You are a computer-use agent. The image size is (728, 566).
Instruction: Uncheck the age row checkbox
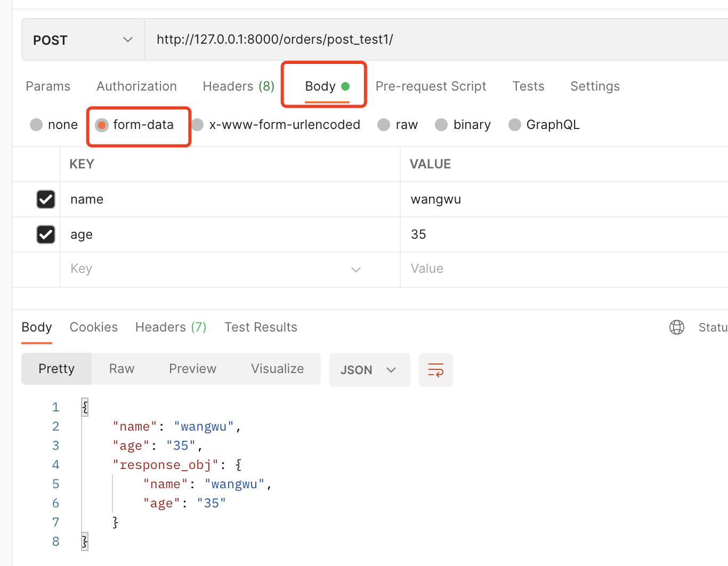[x=45, y=235]
